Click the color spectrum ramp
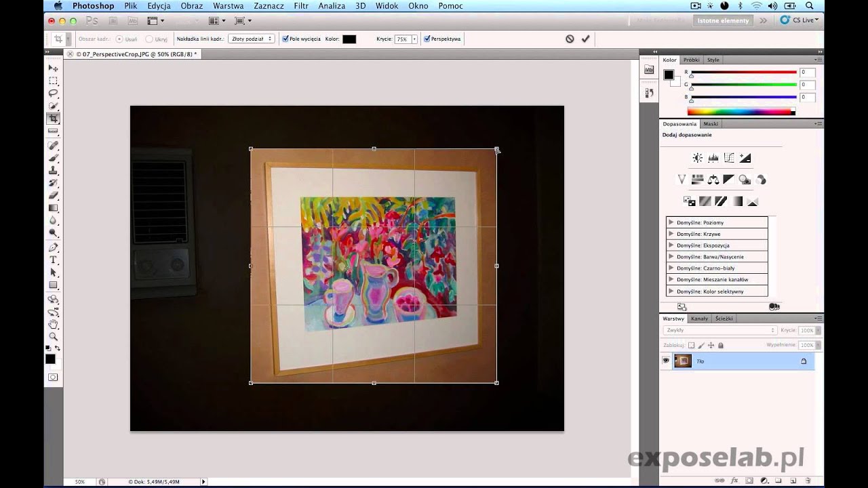The width and height of the screenshot is (868, 488). pyautogui.click(x=741, y=112)
